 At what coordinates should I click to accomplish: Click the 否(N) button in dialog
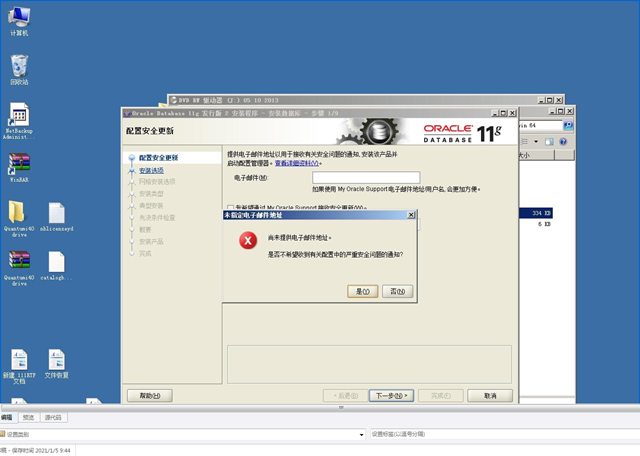tap(398, 291)
